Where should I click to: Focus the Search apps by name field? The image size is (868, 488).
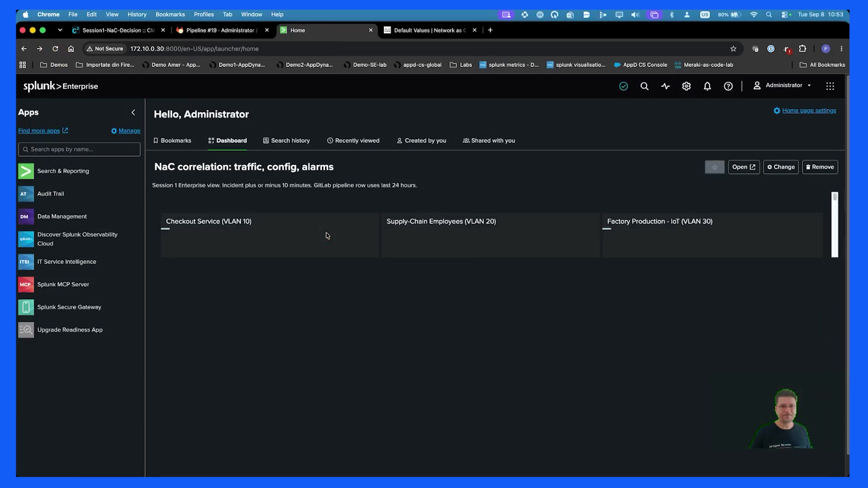(79, 150)
